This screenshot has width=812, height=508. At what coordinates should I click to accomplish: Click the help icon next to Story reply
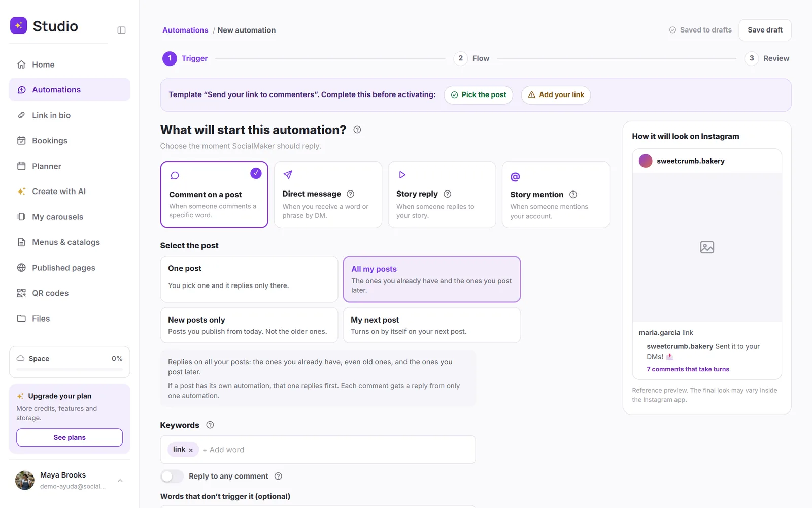[x=447, y=194]
